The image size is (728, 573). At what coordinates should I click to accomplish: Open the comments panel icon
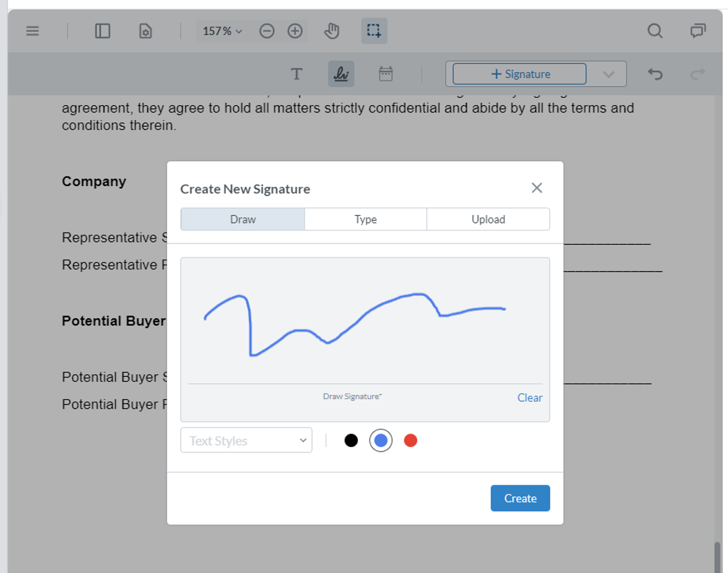[698, 31]
